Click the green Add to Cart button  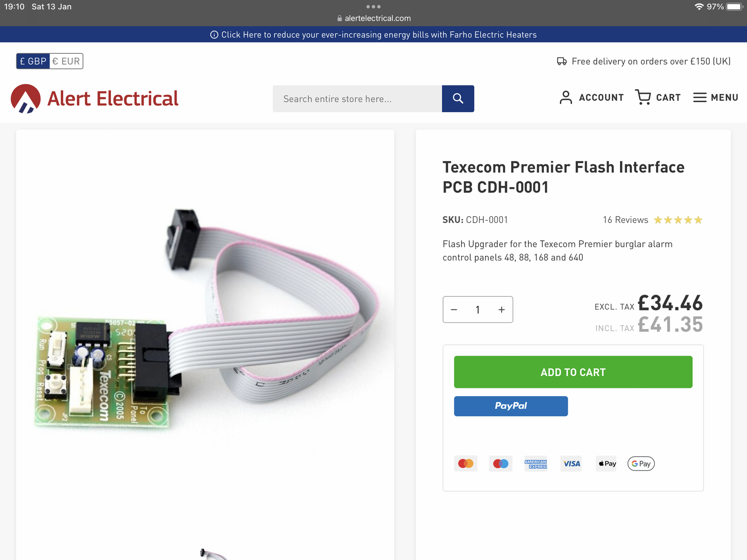click(573, 372)
